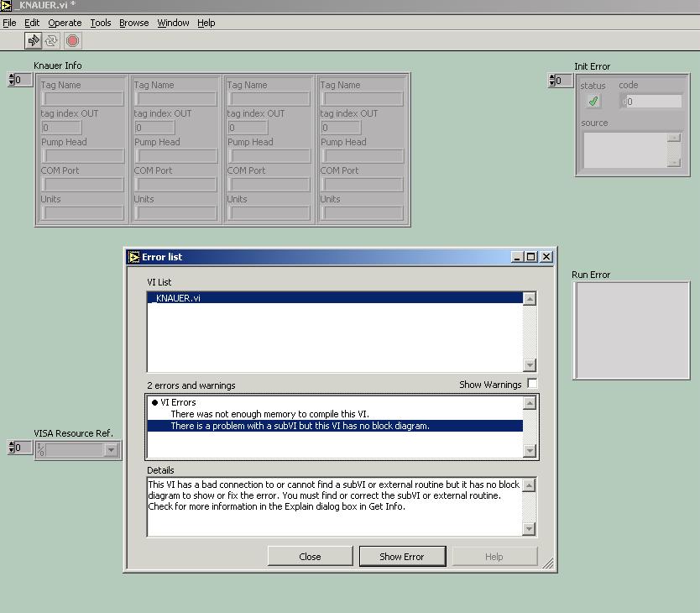Click the third column's COM Port field
Image resolution: width=700 pixels, height=613 pixels.
[269, 185]
